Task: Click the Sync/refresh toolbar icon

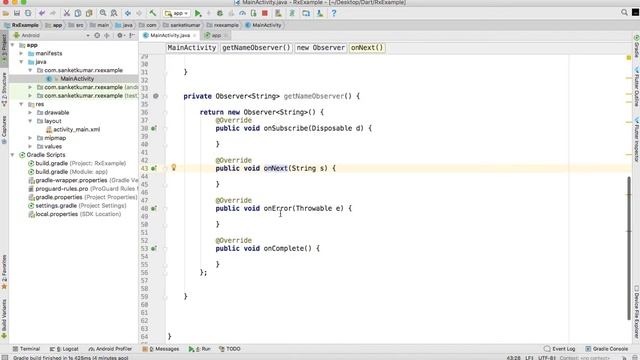Action: click(28, 13)
